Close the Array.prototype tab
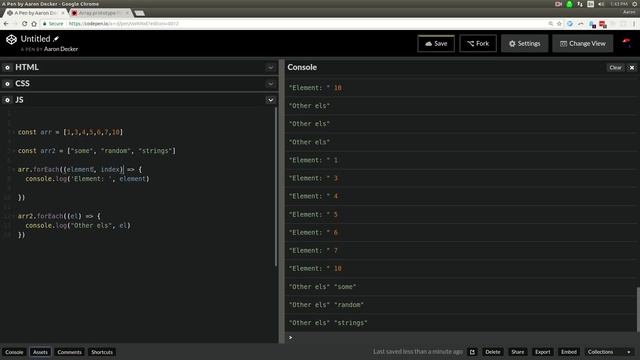Image resolution: width=640 pixels, height=360 pixels. point(127,13)
